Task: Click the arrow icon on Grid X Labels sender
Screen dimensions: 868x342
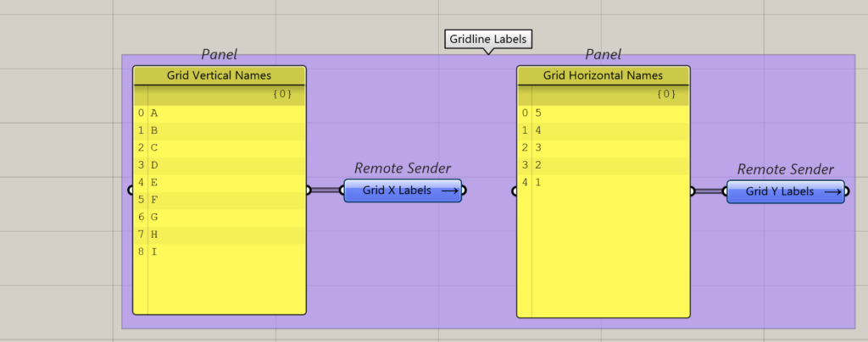Action: point(449,191)
